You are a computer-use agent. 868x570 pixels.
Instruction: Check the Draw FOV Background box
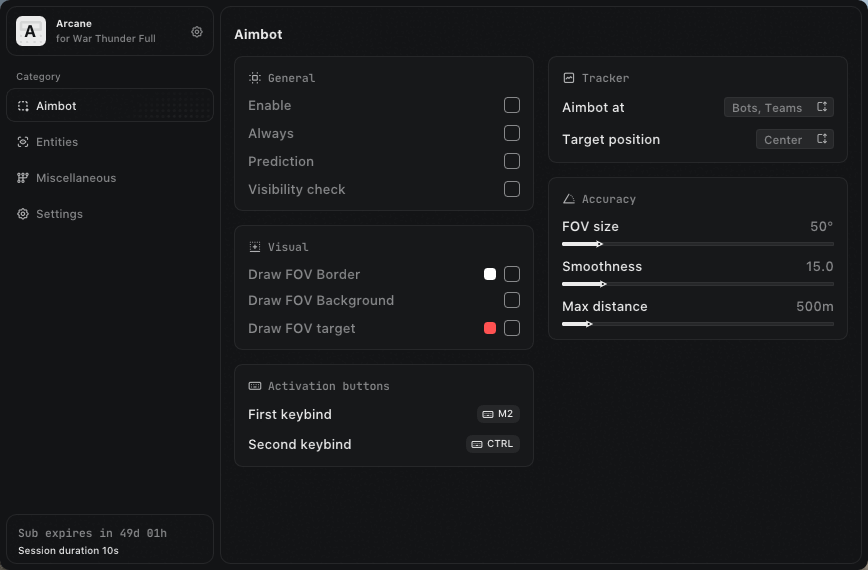coord(512,300)
